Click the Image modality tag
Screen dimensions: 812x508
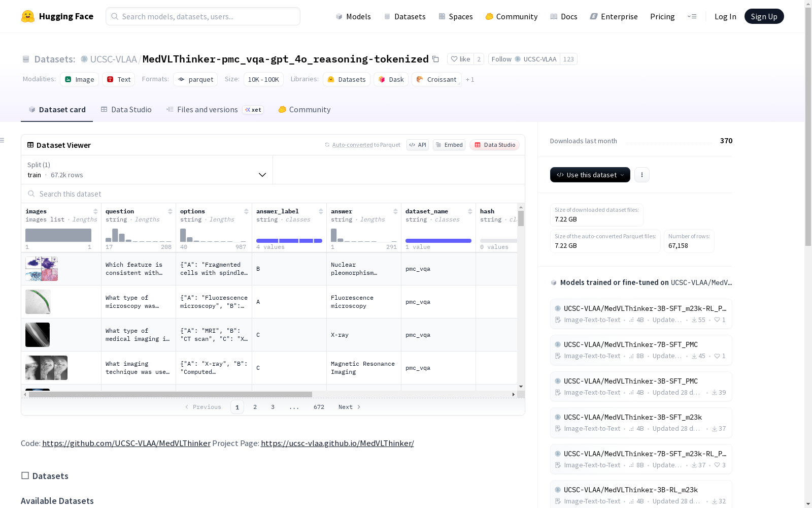79,79
